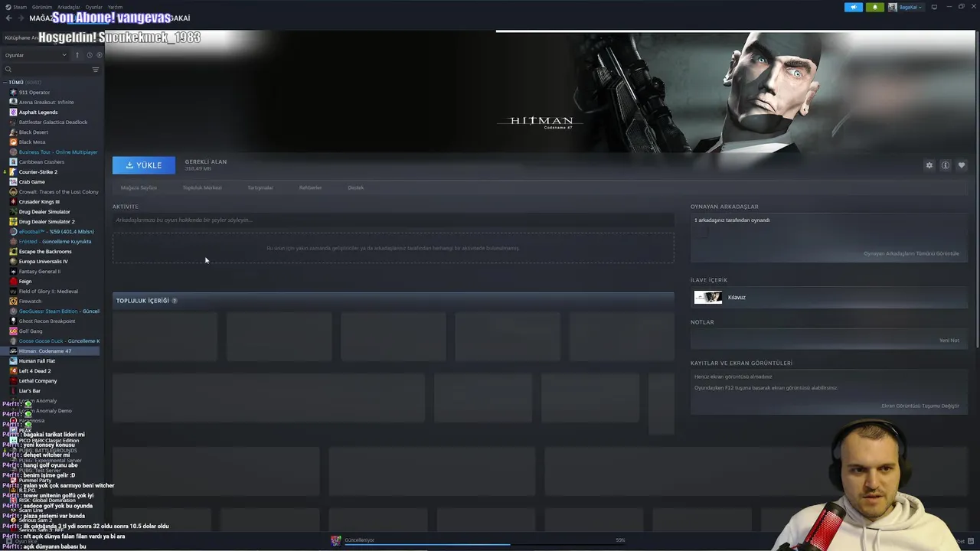Screen dimensions: 980x551
Task: Select Black Desert in the library
Action: coord(34,132)
